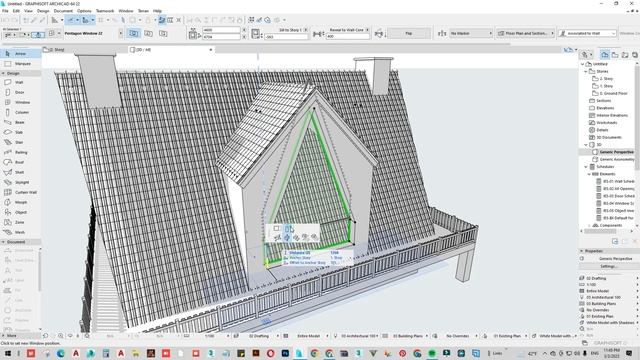
Task: Choose the Wall tool in toolbox
Action: coord(20,82)
